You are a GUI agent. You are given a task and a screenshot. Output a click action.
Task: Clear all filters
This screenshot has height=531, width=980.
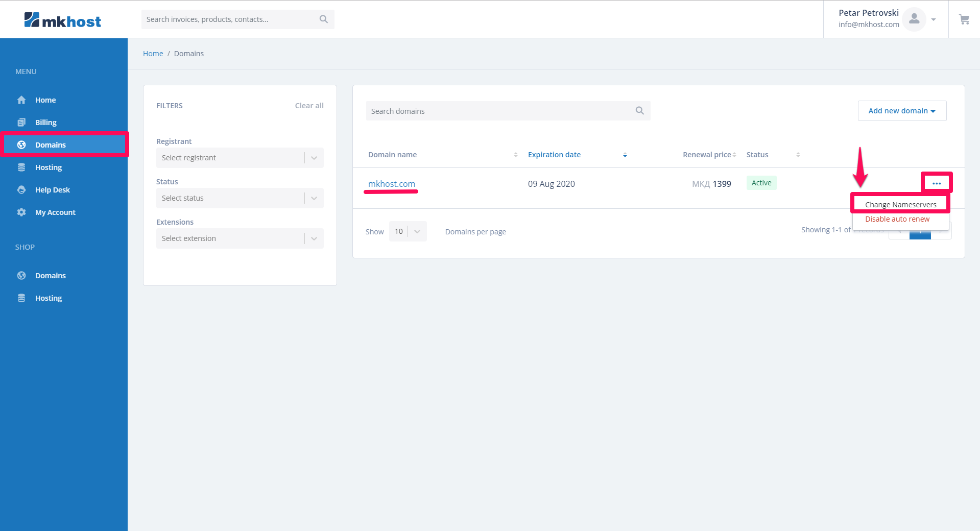(309, 106)
